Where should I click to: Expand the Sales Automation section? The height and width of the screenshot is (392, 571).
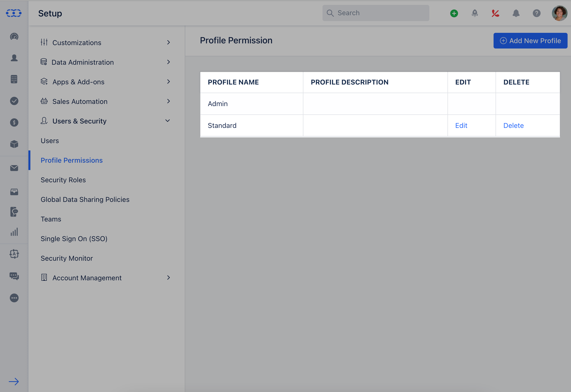point(106,101)
